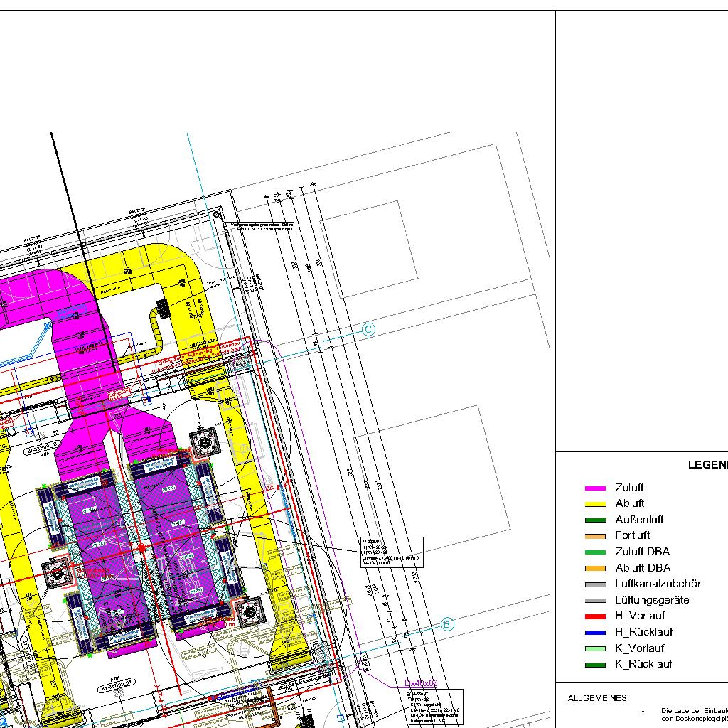Click the ALLGEMEINES section heading
This screenshot has height=728, width=728.
(x=597, y=698)
